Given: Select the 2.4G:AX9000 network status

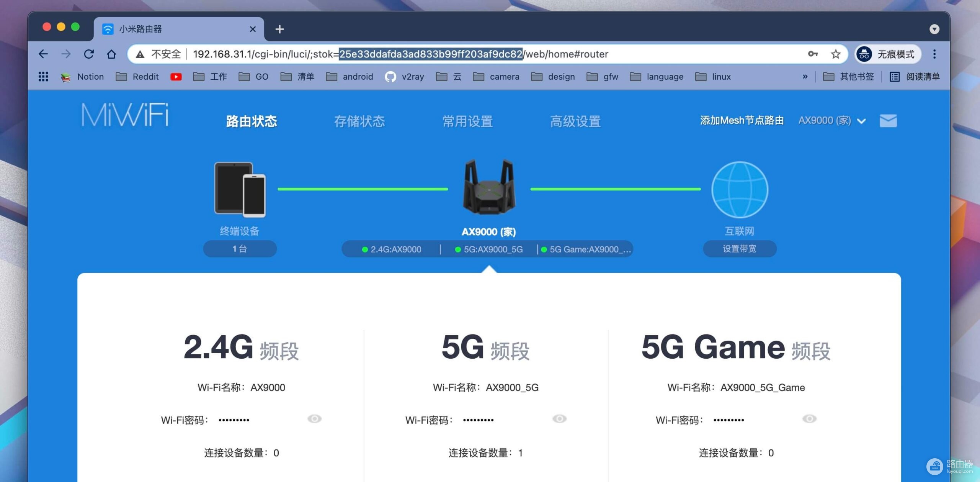Looking at the screenshot, I should click(x=392, y=249).
